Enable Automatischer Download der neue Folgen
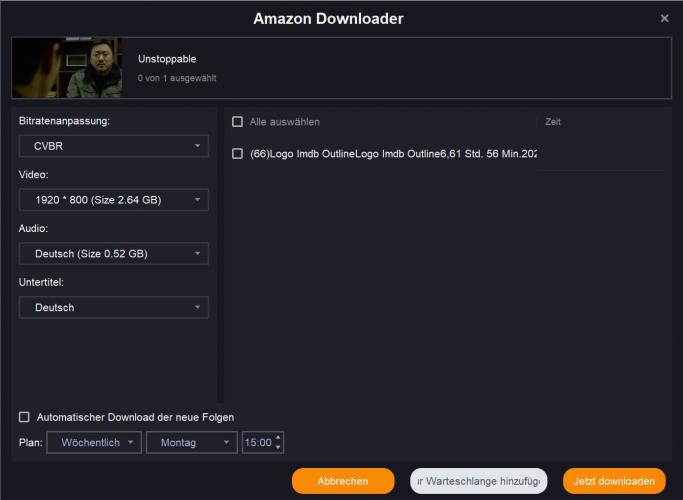The width and height of the screenshot is (683, 500). (24, 417)
